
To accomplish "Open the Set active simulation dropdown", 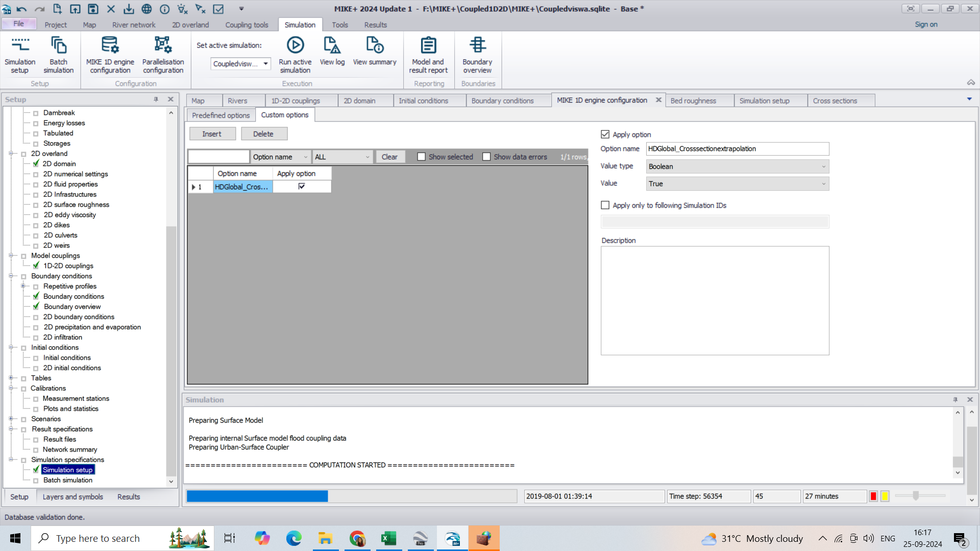I will click(240, 64).
